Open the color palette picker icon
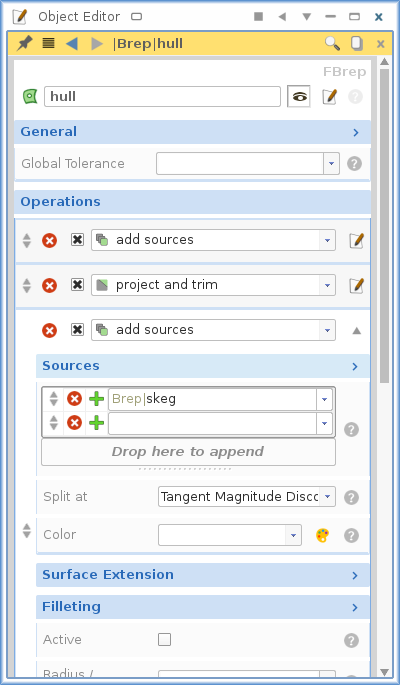The height and width of the screenshot is (685, 400). click(322, 535)
